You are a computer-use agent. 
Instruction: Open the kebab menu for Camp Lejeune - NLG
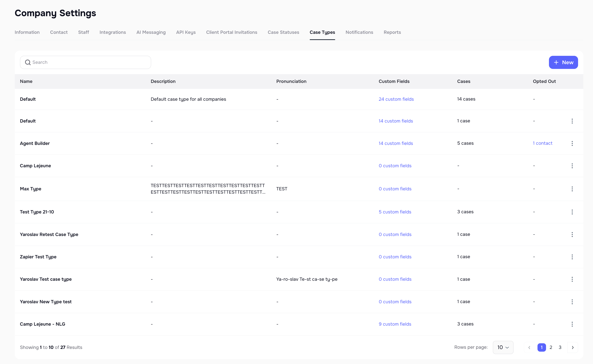pos(572,324)
